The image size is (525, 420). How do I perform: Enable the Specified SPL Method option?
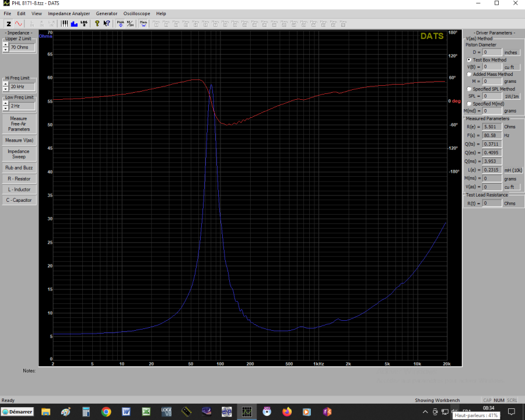(469, 89)
